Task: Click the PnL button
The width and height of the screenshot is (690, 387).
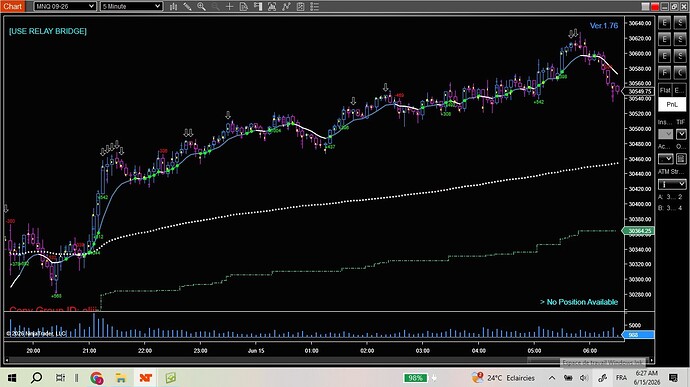Action: pyautogui.click(x=672, y=104)
